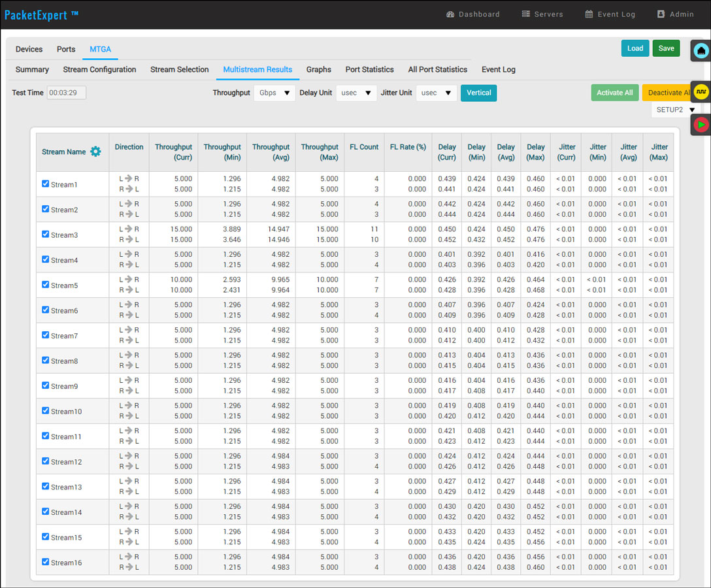The height and width of the screenshot is (588, 711).
Task: Click the Stream15 row label
Action: coord(66,537)
